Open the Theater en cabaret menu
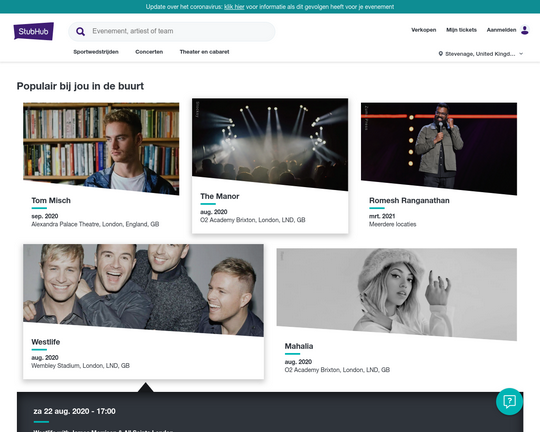This screenshot has height=432, width=540. click(204, 52)
